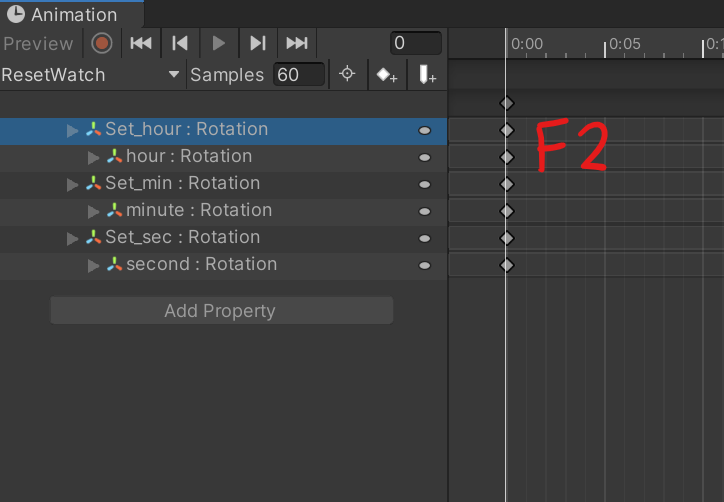
Task: Select the Set_hour keyframe diamond
Action: coord(507,130)
